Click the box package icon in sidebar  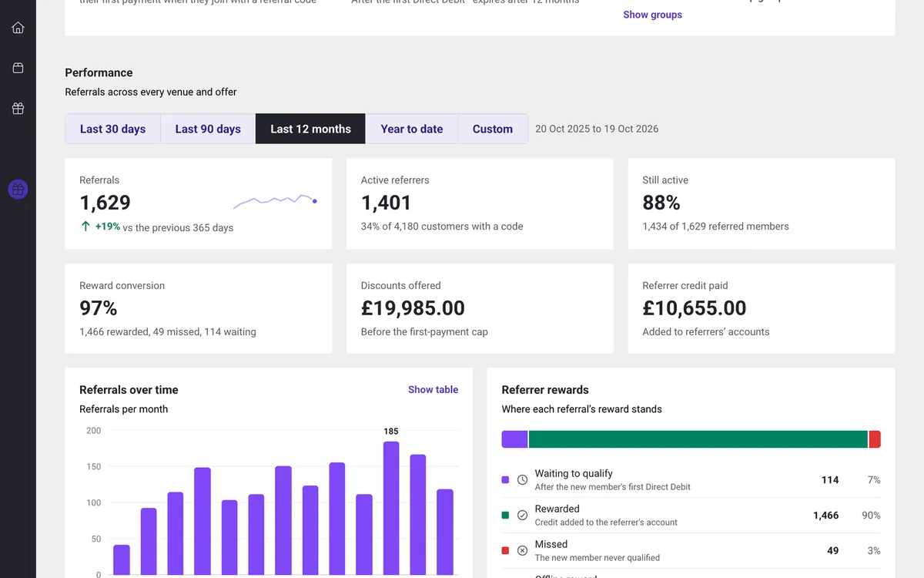18,68
